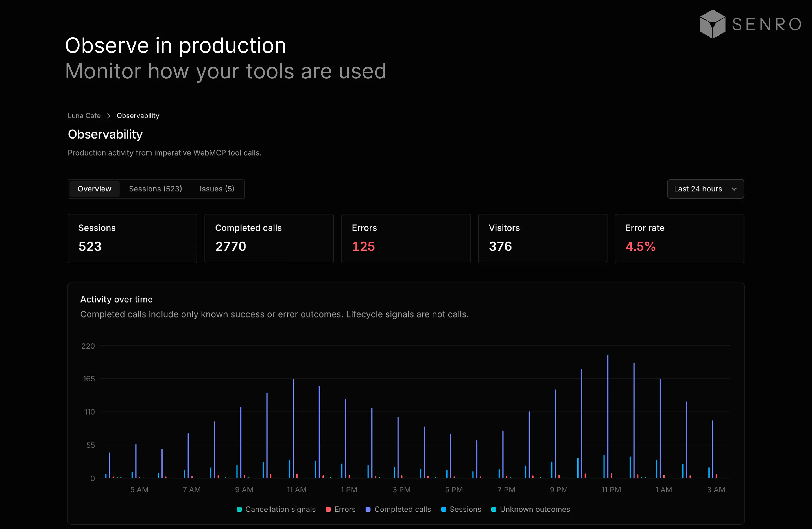Viewport: 812px width, 529px height.
Task: Click the 11 PM completed calls bar
Action: (x=608, y=416)
